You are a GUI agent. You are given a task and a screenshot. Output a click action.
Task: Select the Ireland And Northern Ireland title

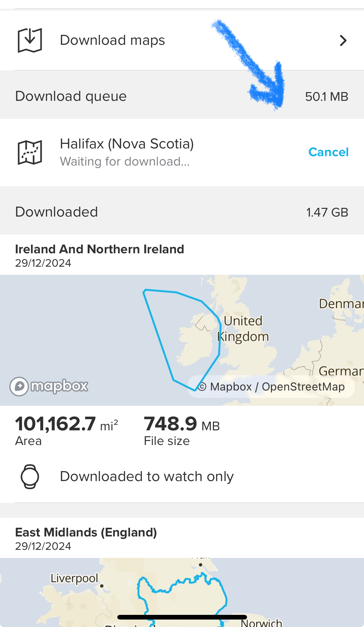coord(100,249)
